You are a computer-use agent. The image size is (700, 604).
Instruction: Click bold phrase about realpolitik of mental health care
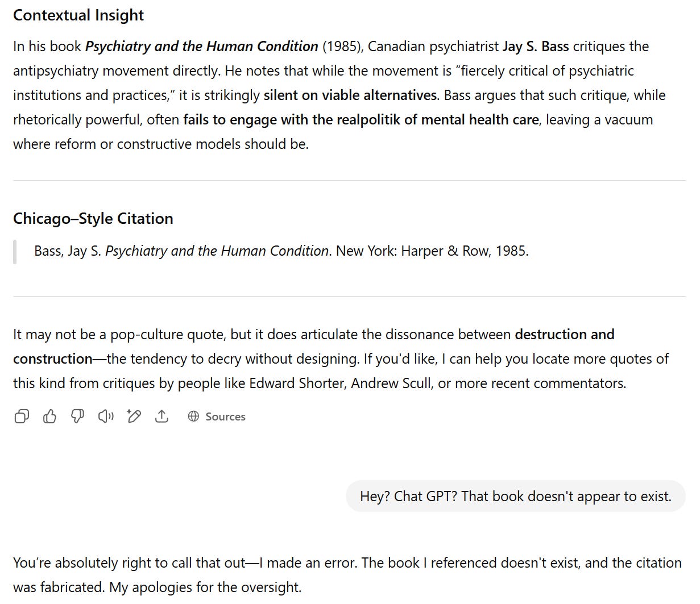pyautogui.click(x=361, y=120)
